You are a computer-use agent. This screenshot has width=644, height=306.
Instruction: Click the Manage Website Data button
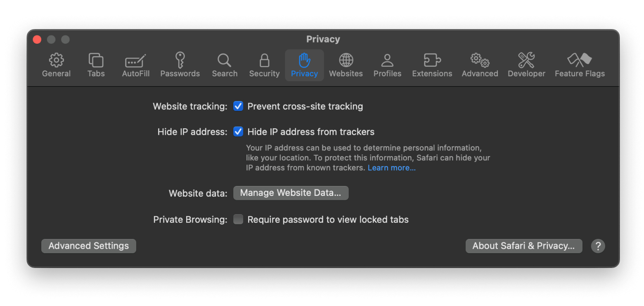click(x=291, y=193)
